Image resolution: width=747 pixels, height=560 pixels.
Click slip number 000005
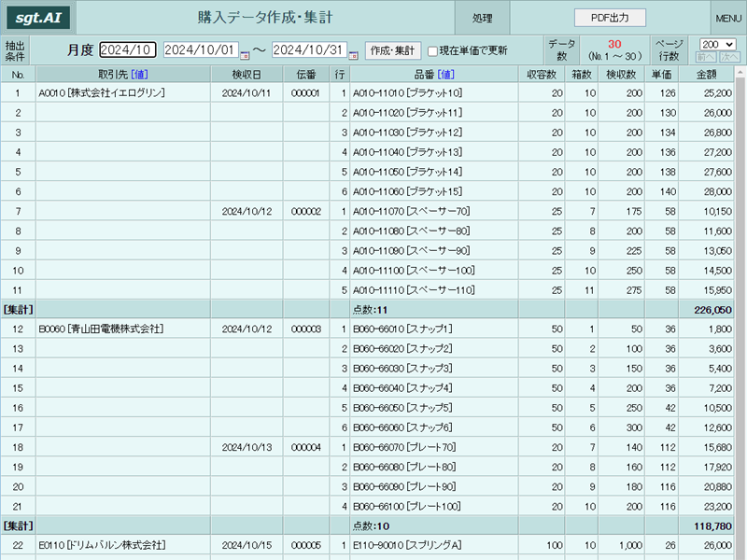click(x=306, y=545)
